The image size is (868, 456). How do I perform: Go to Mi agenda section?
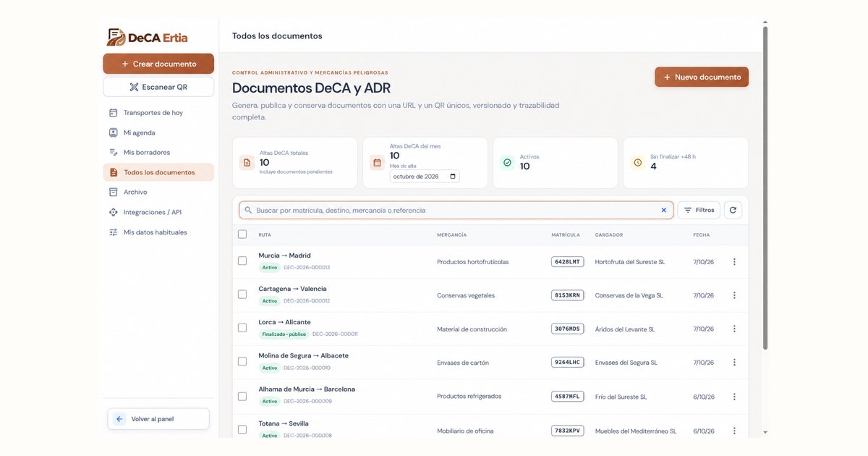pyautogui.click(x=158, y=132)
